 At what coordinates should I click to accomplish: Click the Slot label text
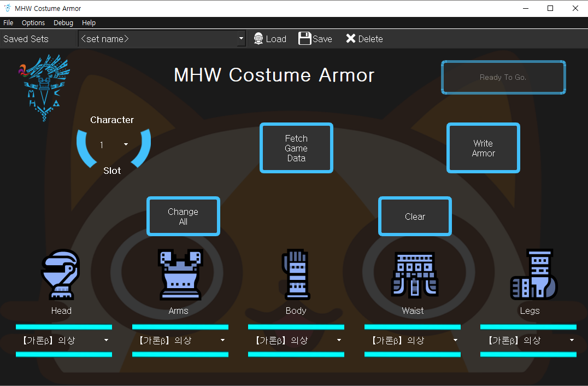pyautogui.click(x=112, y=171)
